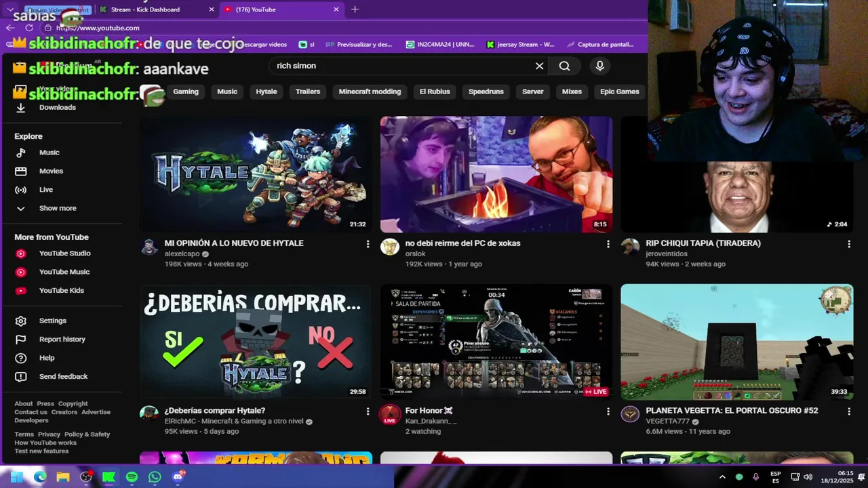Open options menu for 'RIP CHIQUI TAPIA (TIRADERA)'
868x488 pixels.
[849, 244]
